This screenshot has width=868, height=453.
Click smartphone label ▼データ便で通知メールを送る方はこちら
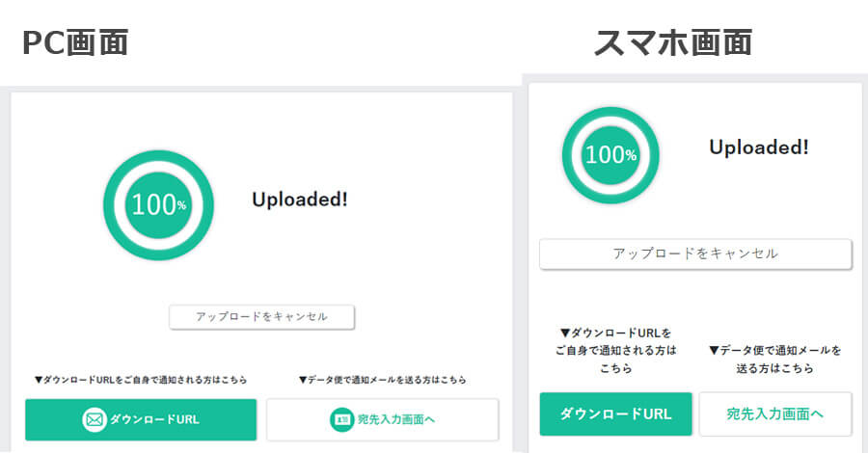pos(775,359)
